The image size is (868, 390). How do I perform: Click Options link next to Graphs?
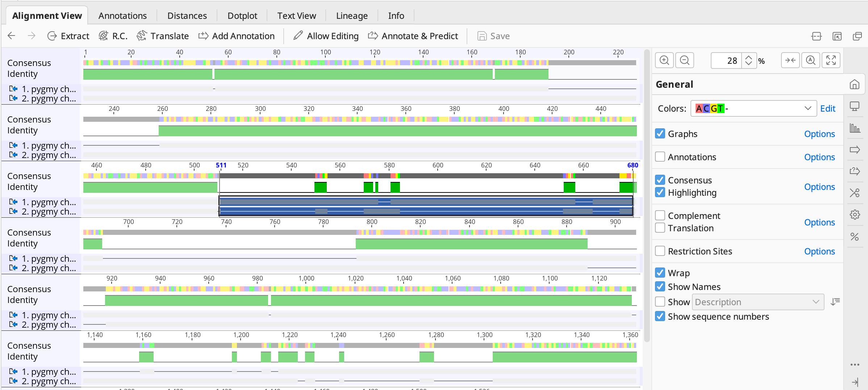tap(819, 134)
